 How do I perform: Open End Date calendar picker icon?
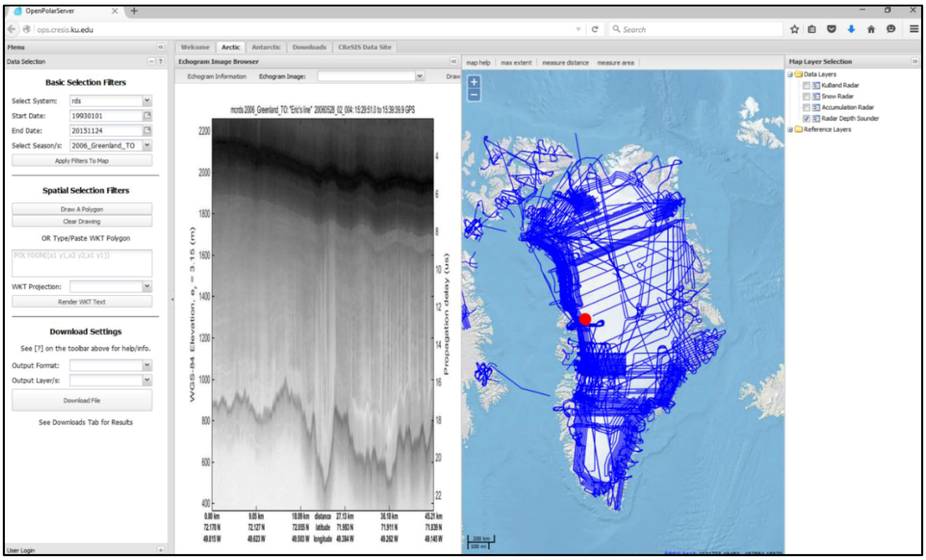click(147, 130)
